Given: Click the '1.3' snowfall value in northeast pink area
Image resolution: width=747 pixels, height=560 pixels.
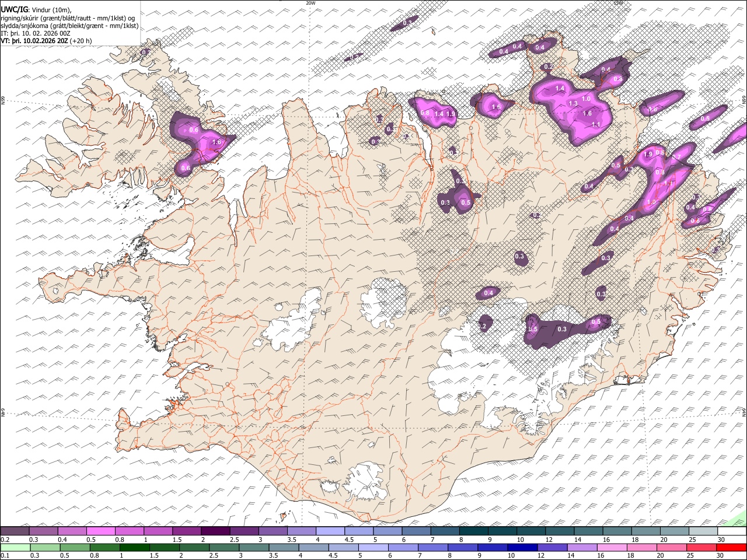Looking at the screenshot, I should 573,104.
